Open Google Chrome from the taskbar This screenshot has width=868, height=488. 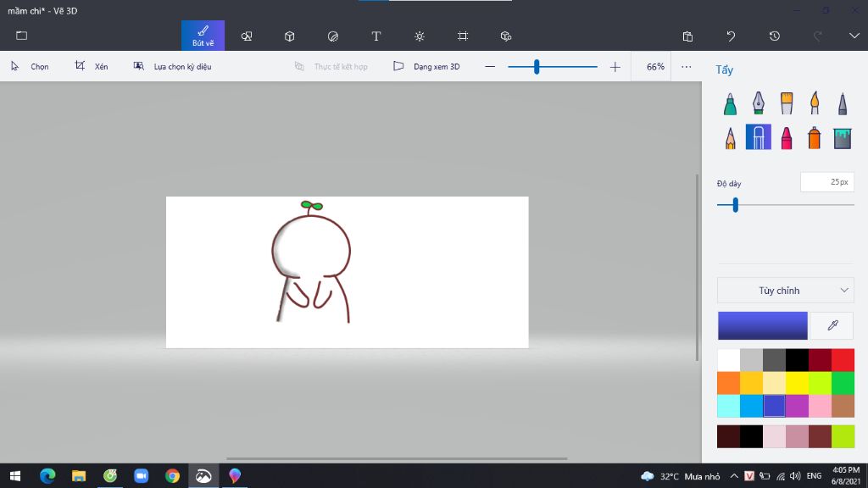point(172,476)
